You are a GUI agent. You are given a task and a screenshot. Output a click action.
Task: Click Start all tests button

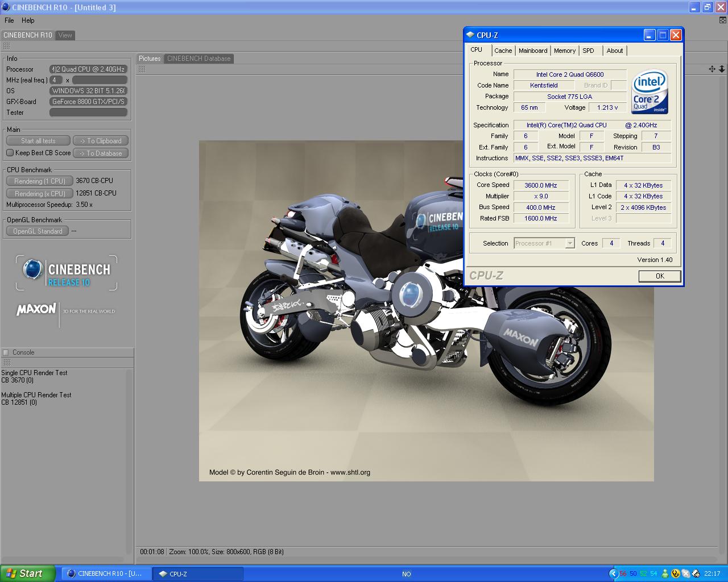click(x=38, y=141)
